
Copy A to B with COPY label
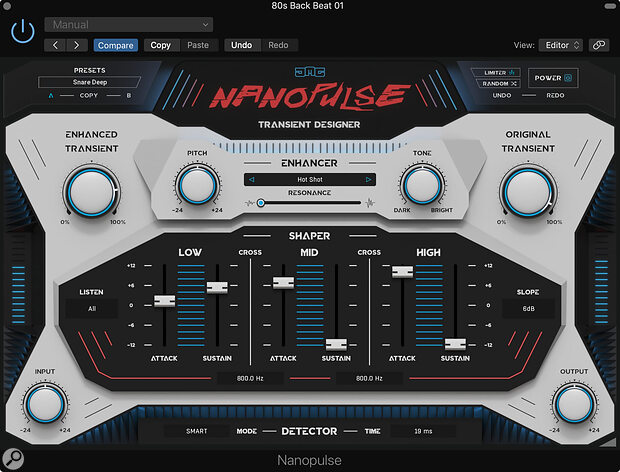tap(89, 95)
